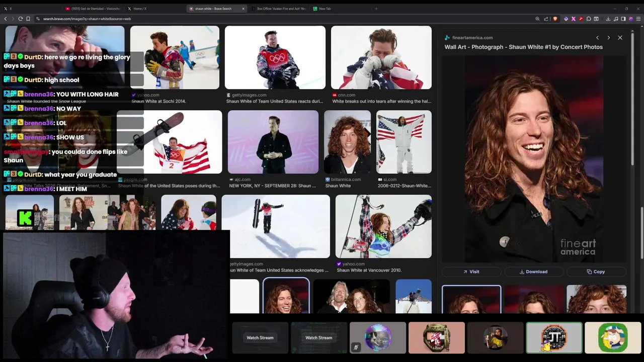Close the image preview panel
Screen dimensions: 644x362
[620, 38]
